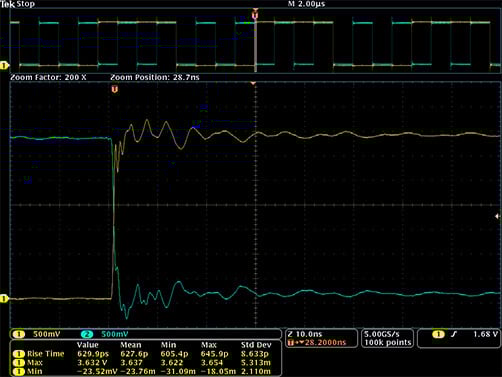Click the Zoom Factor 200 X label
502x377 pixels.
pyautogui.click(x=48, y=77)
